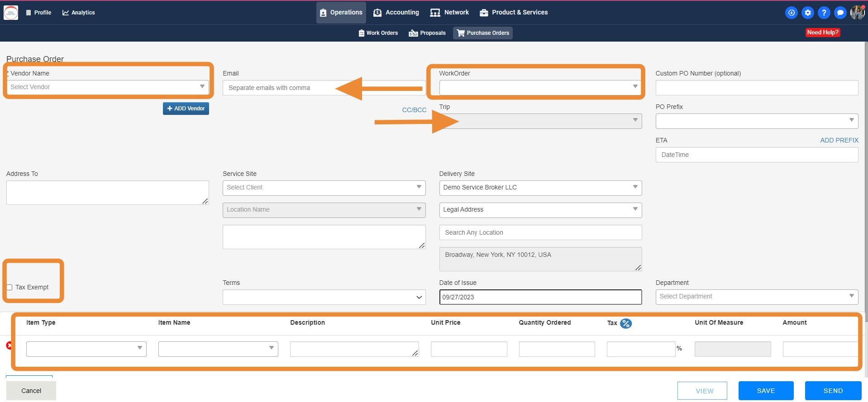Click the Delivery Site Broadway address box
The width and height of the screenshot is (868, 402).
click(540, 259)
